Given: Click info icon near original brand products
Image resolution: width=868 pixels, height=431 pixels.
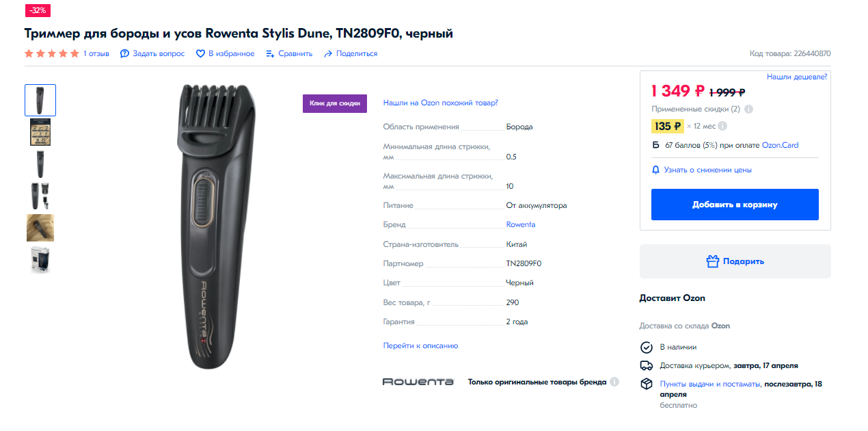Looking at the screenshot, I should [x=614, y=382].
